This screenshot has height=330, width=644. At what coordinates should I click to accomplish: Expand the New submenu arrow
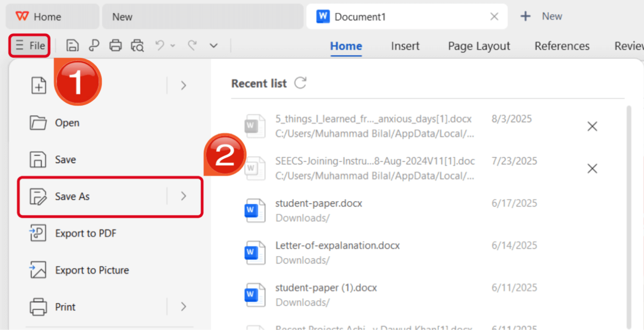(x=183, y=85)
